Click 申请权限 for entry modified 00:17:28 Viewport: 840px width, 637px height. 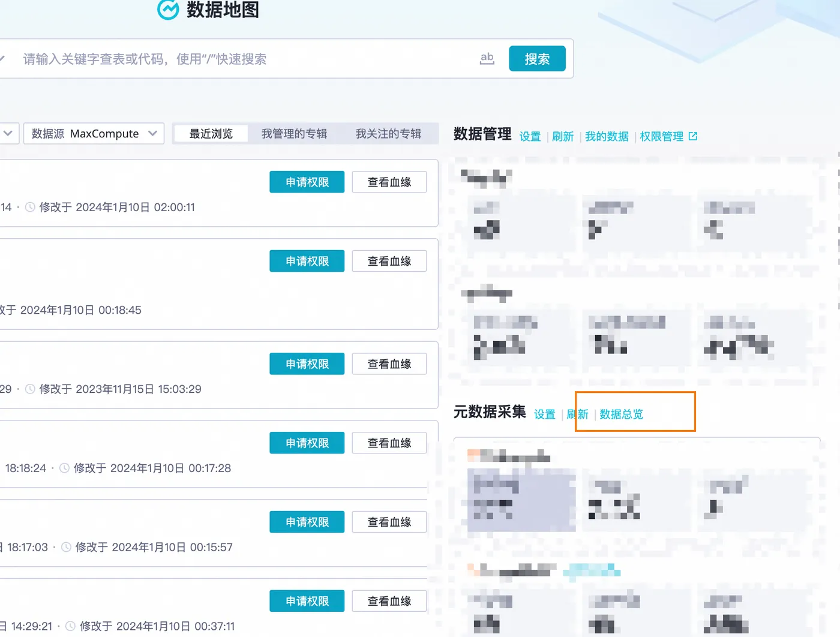(x=307, y=443)
